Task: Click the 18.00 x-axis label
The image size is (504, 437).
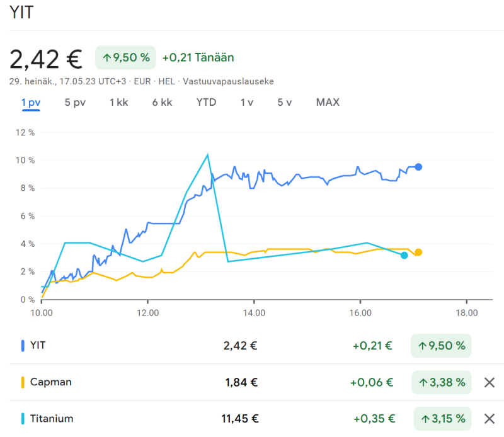Action: click(x=467, y=313)
